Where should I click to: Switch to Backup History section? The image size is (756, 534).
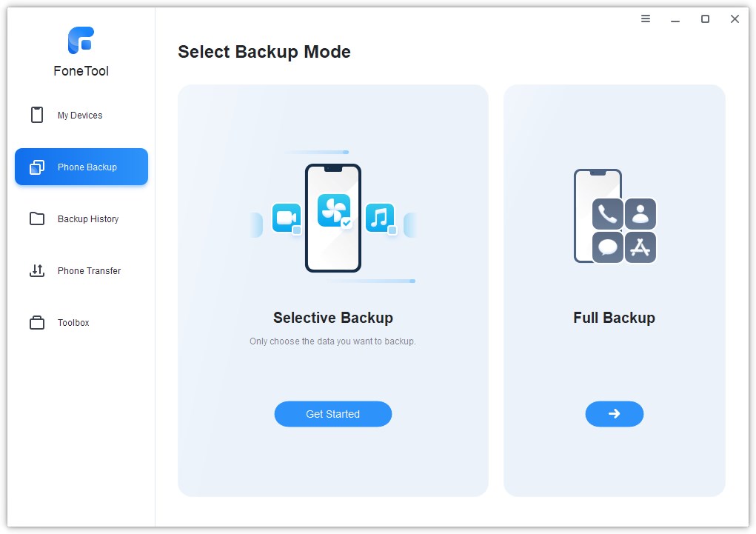click(88, 219)
